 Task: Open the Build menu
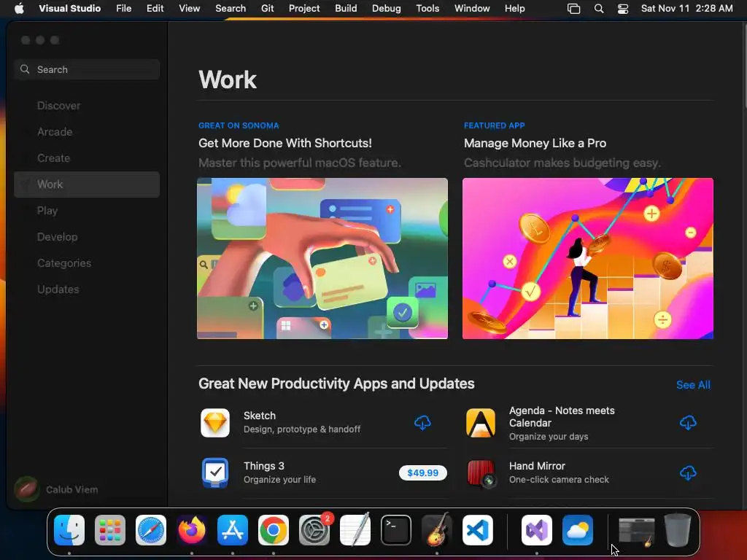[346, 8]
